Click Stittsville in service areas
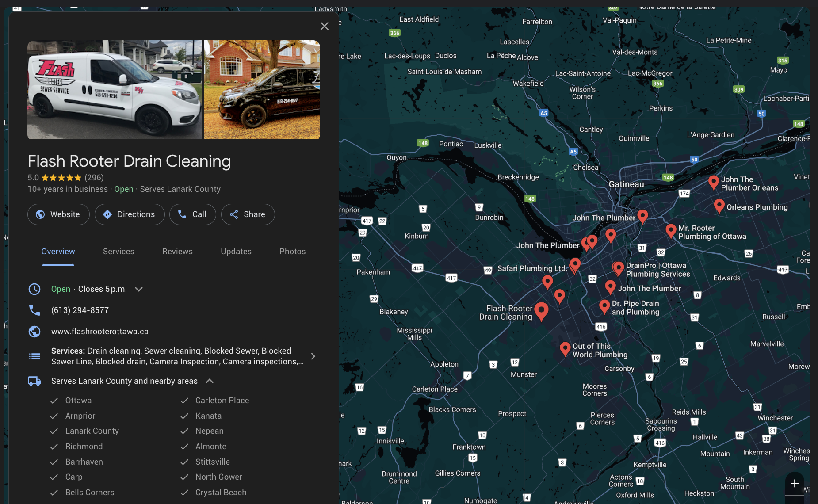Image resolution: width=818 pixels, height=504 pixels. 213,462
